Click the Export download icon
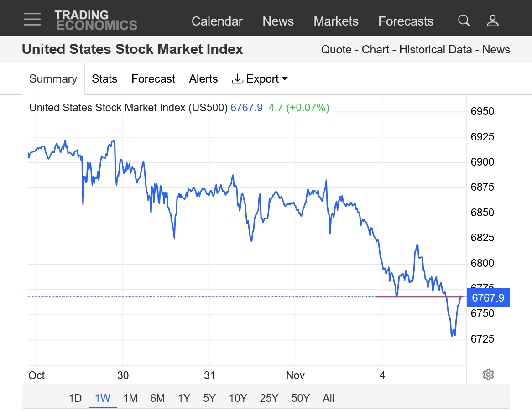532x411 pixels. coord(237,79)
